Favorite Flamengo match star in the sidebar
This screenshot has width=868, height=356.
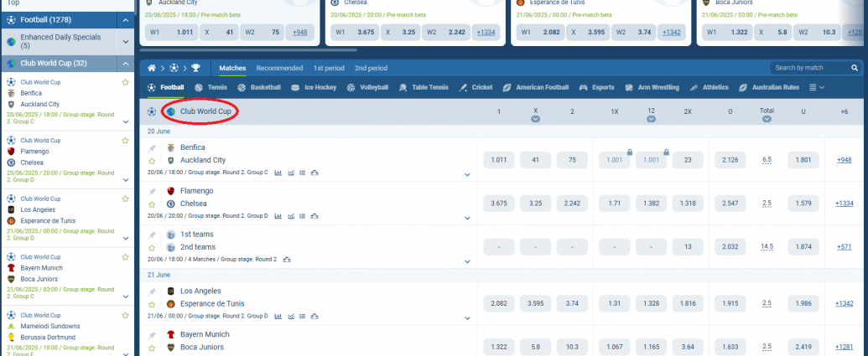[x=125, y=141]
